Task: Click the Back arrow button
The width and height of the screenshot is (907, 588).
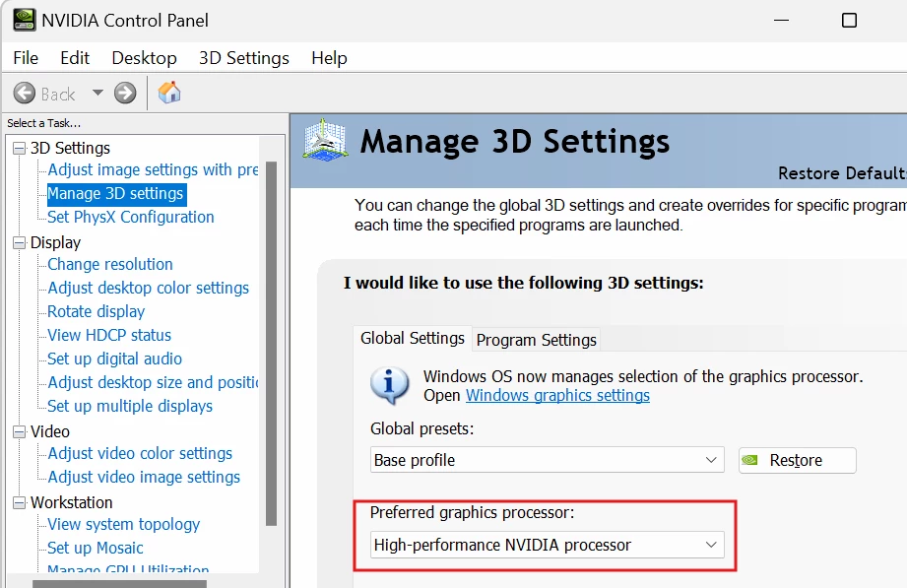Action: point(25,94)
